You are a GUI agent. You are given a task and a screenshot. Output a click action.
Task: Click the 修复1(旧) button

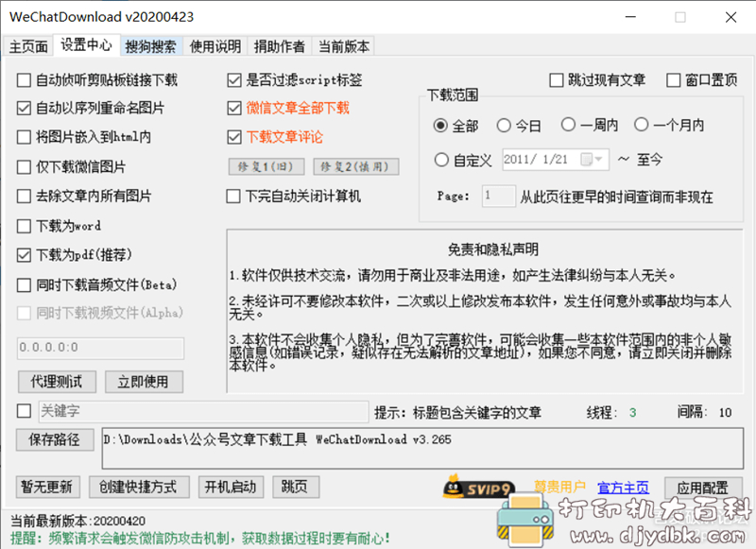266,166
